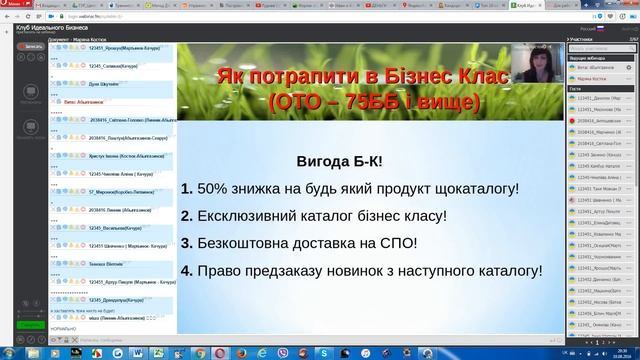Screen dimensions: 640x360
Task: Click the Русский language flag selector
Action: (600, 29)
